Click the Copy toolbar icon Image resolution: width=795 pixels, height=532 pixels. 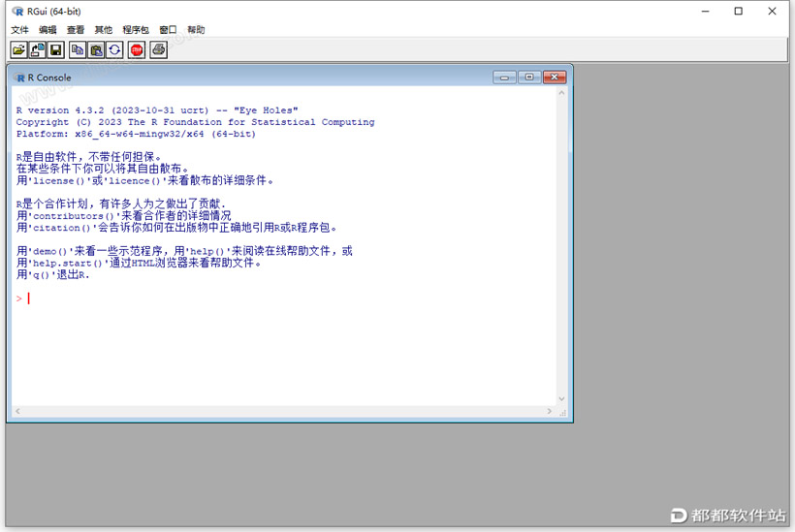coord(78,49)
